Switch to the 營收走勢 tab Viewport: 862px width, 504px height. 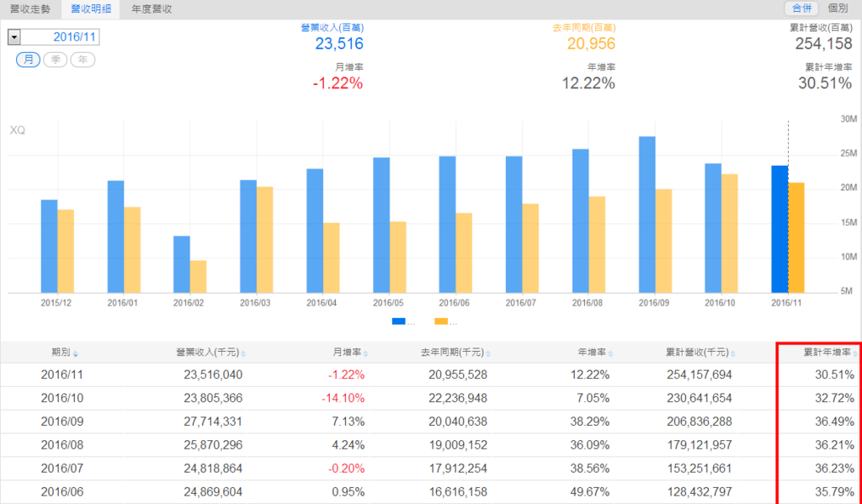(30, 9)
